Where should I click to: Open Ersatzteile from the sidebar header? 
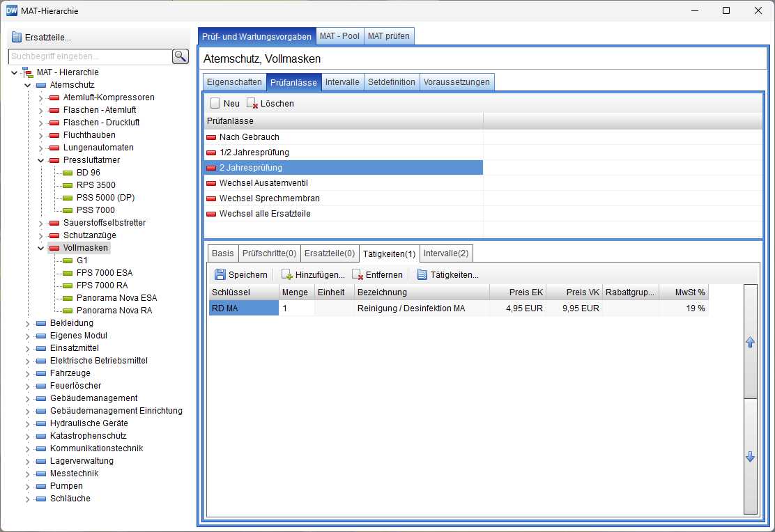click(42, 38)
